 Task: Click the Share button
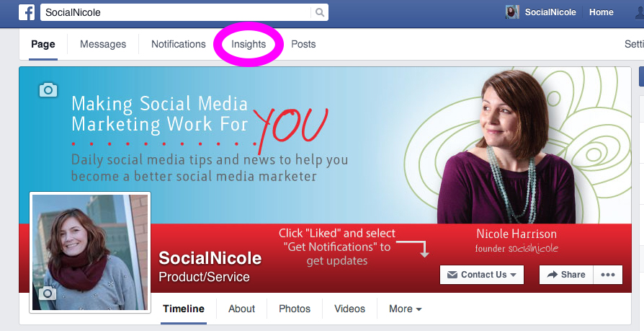click(565, 275)
